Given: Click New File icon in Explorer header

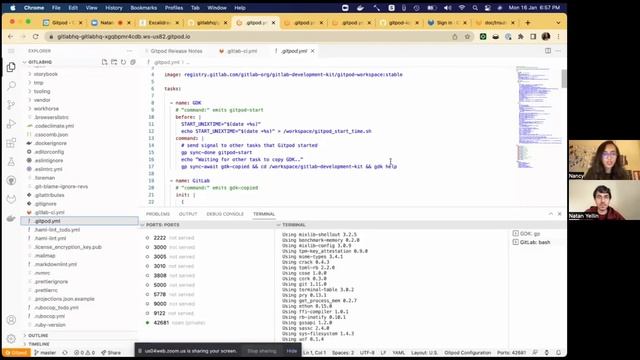Looking at the screenshot, I should coord(104,62).
